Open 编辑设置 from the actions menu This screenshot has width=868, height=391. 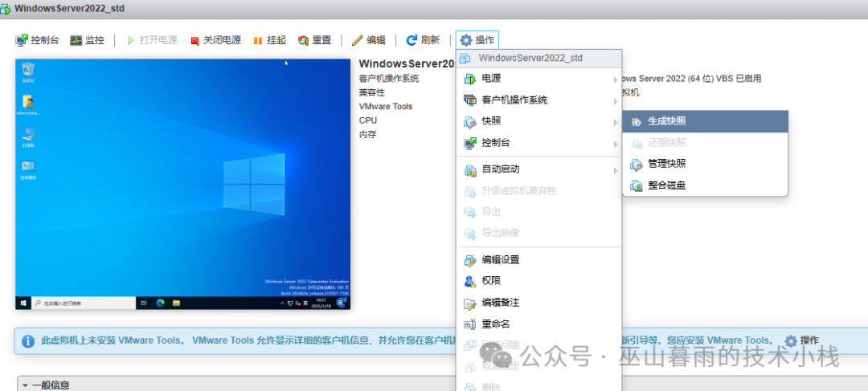tap(501, 260)
